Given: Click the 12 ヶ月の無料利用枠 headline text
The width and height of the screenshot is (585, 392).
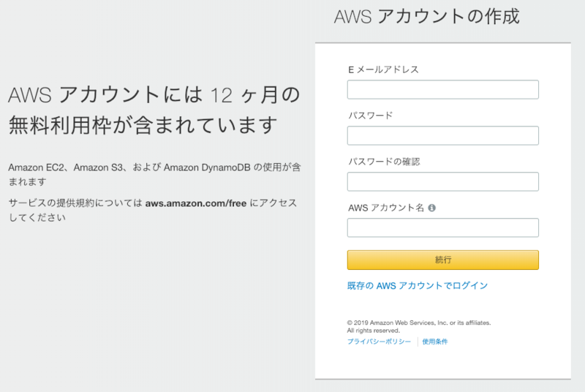Looking at the screenshot, I should point(154,109).
